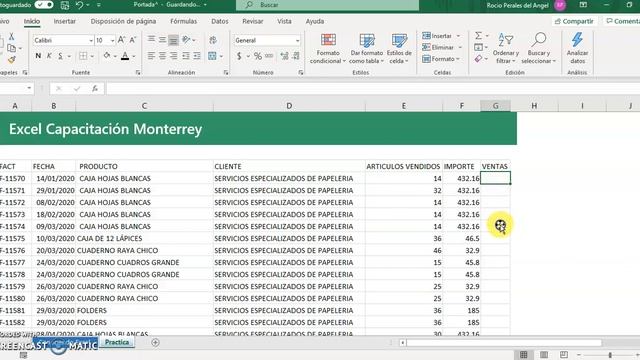Toggle Underline (S) formatting

pyautogui.click(x=60, y=56)
